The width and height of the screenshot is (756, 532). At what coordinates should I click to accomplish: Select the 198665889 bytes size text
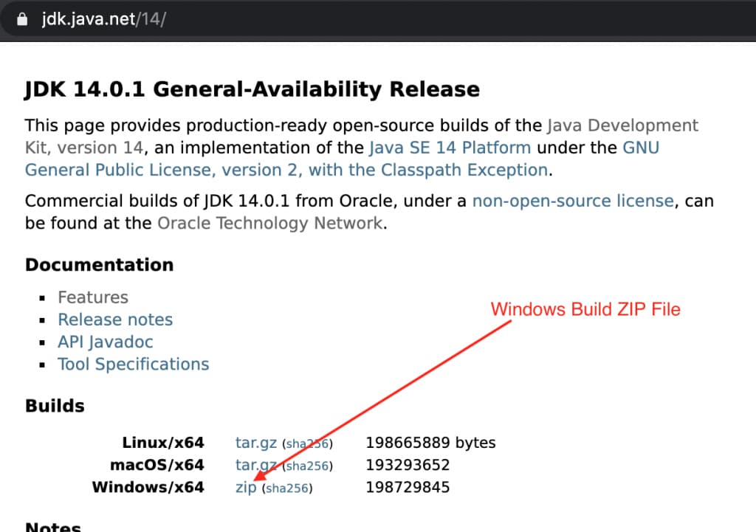point(430,443)
